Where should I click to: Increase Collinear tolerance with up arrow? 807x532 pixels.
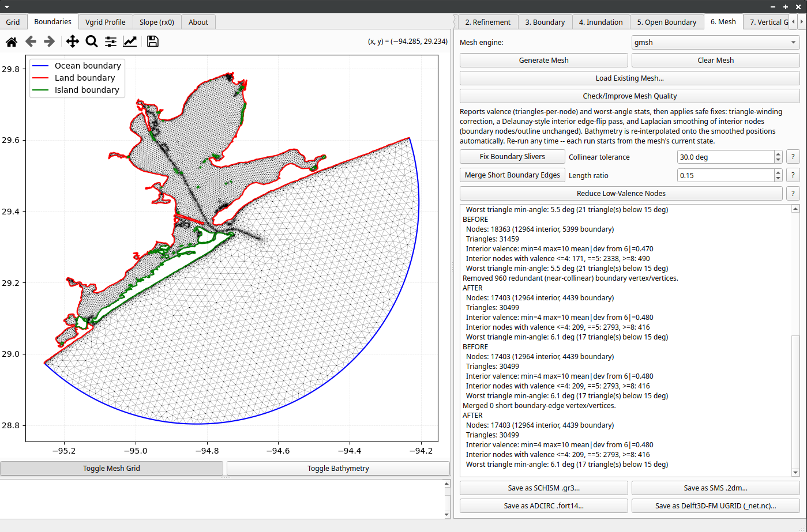(x=778, y=154)
